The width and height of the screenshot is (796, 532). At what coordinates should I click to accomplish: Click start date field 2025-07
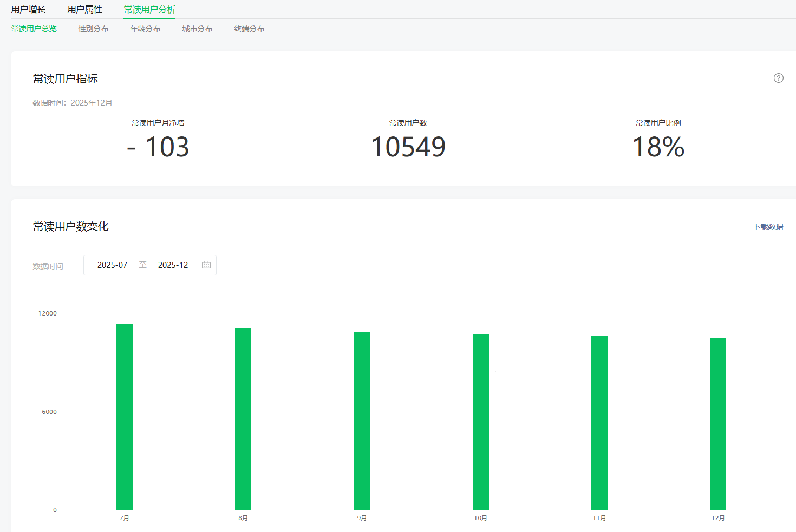(112, 265)
